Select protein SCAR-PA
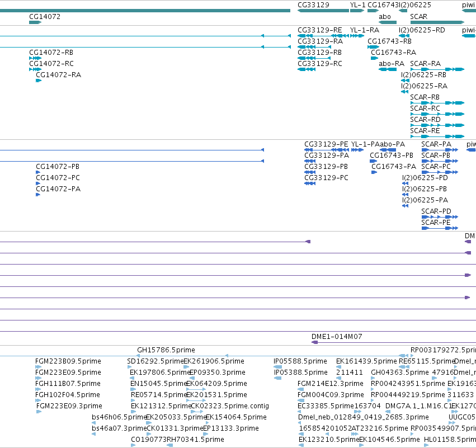The height and width of the screenshot is (448, 476). [436, 144]
